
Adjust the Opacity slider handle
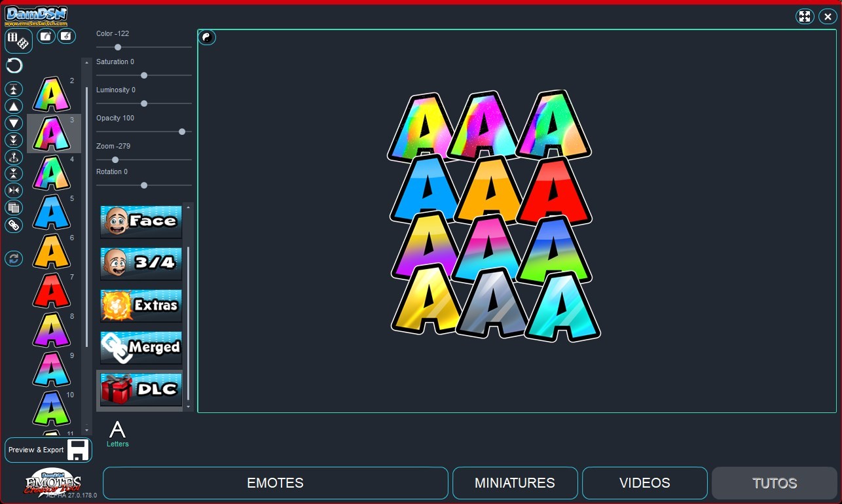coord(181,132)
